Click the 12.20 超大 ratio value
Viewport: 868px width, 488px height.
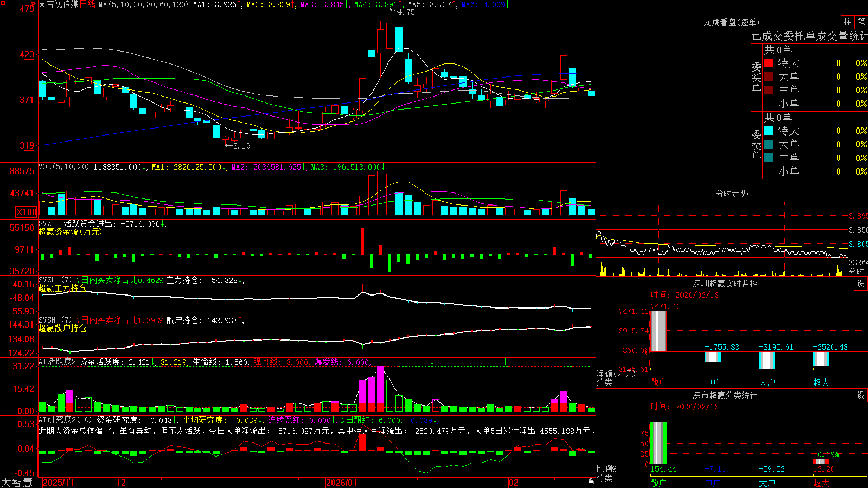[x=824, y=469]
